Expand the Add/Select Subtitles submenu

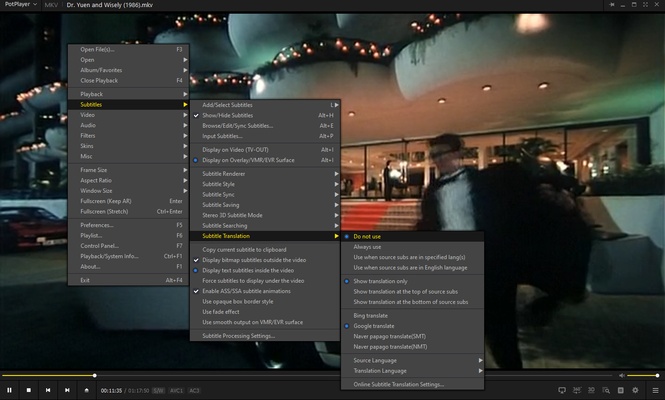click(x=265, y=105)
